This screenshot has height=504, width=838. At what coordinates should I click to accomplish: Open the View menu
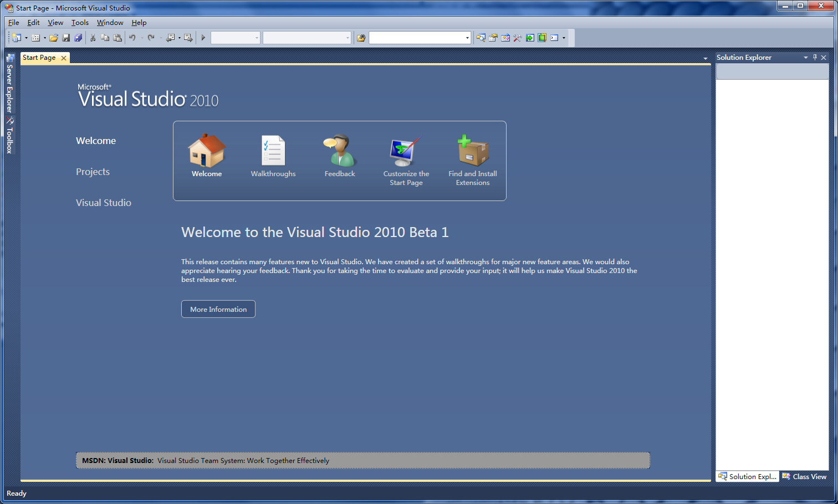[55, 23]
